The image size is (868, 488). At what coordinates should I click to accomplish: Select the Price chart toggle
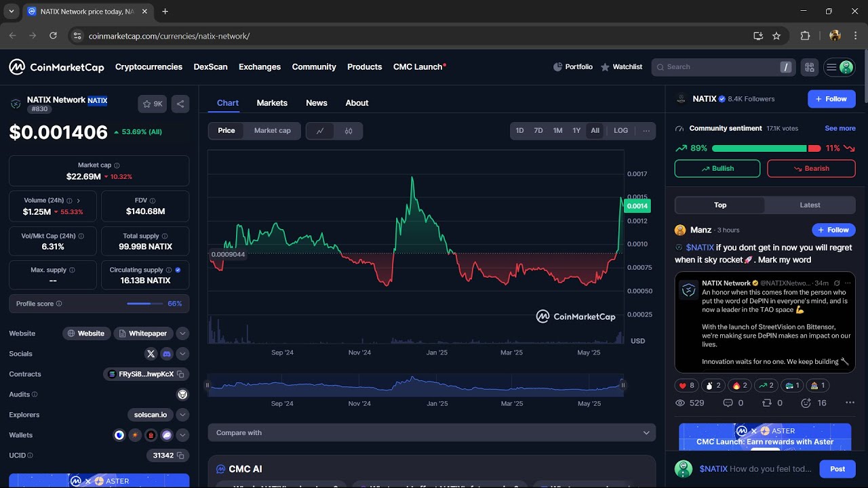pyautogui.click(x=226, y=131)
